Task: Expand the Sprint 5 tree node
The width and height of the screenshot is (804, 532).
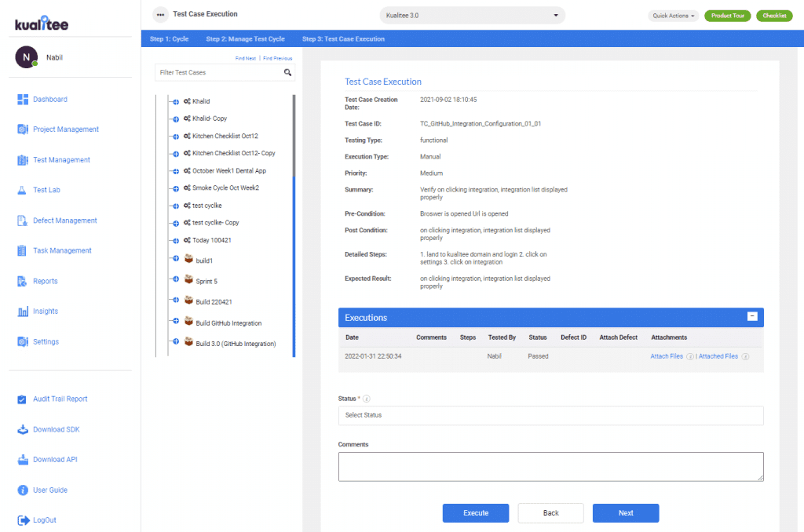Action: coord(176,279)
